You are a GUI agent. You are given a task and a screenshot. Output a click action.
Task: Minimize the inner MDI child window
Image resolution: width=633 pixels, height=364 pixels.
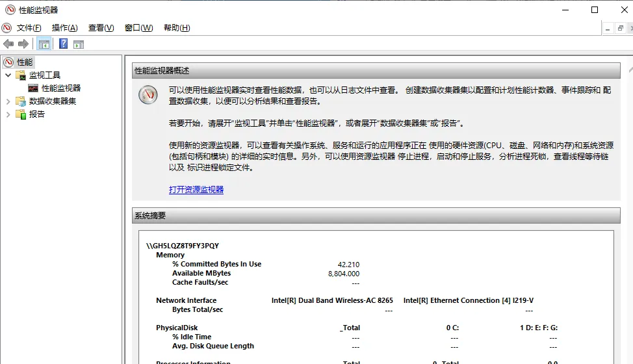608,28
